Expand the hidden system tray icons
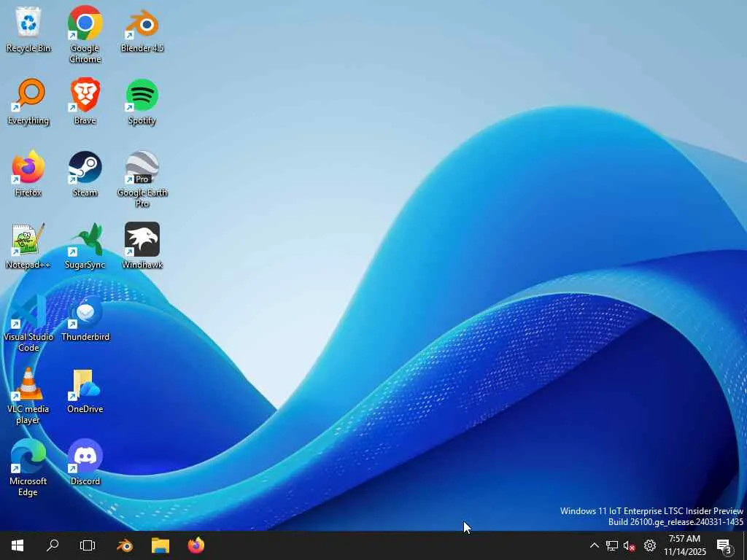This screenshot has width=747, height=560. click(x=594, y=545)
